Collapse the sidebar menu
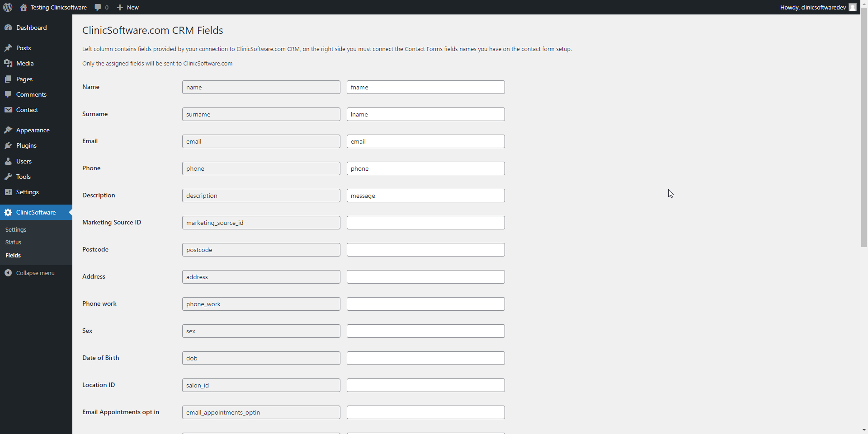The width and height of the screenshot is (868, 434). pos(30,273)
